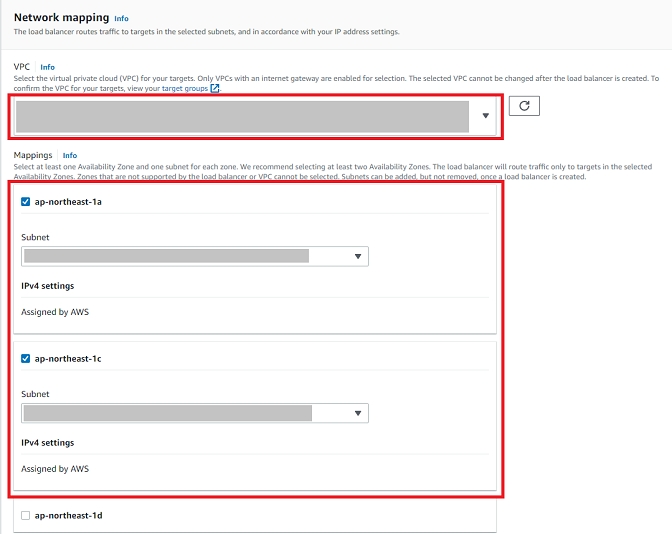Click the ap-northeast-1c zone label
Image resolution: width=672 pixels, height=534 pixels.
pos(68,359)
